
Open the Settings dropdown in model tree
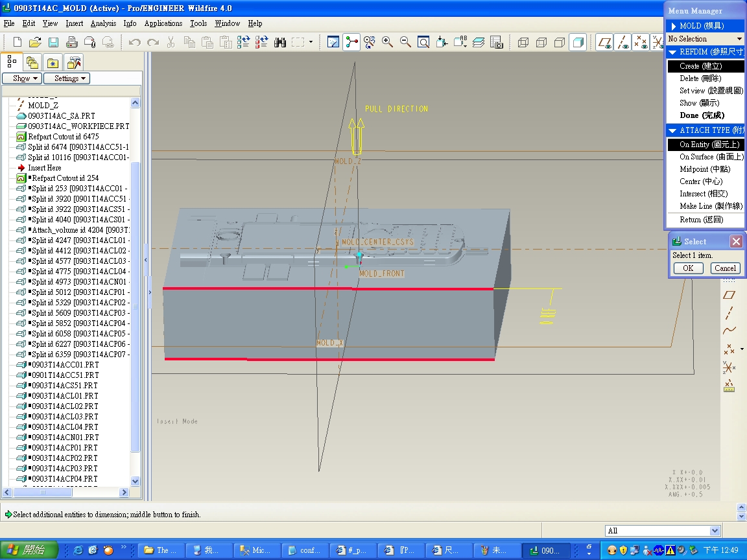pos(67,78)
